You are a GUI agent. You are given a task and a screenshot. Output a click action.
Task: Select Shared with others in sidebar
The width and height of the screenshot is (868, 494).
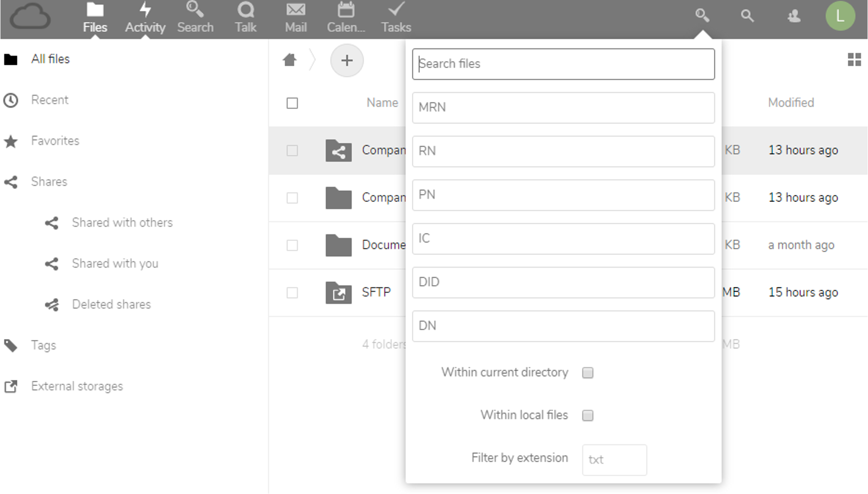[x=122, y=223]
